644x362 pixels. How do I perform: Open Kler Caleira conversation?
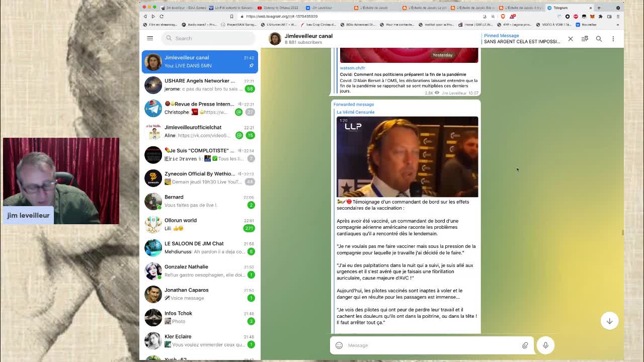[x=200, y=340]
